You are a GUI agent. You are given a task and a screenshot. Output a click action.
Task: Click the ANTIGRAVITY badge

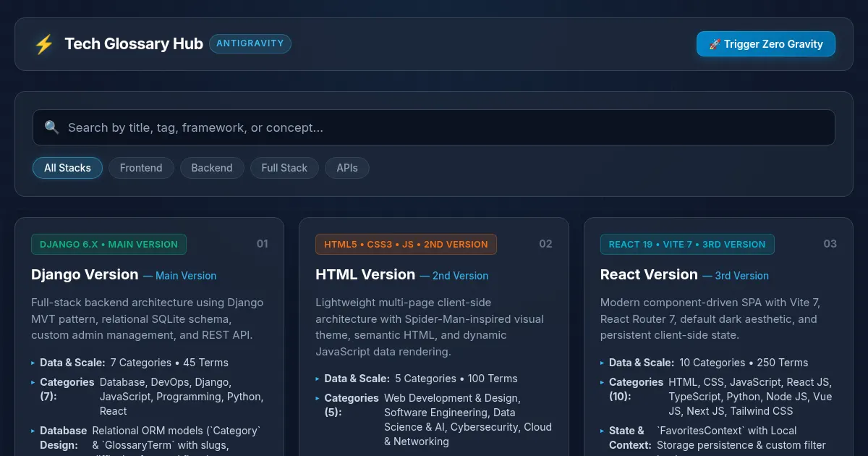[x=250, y=43]
